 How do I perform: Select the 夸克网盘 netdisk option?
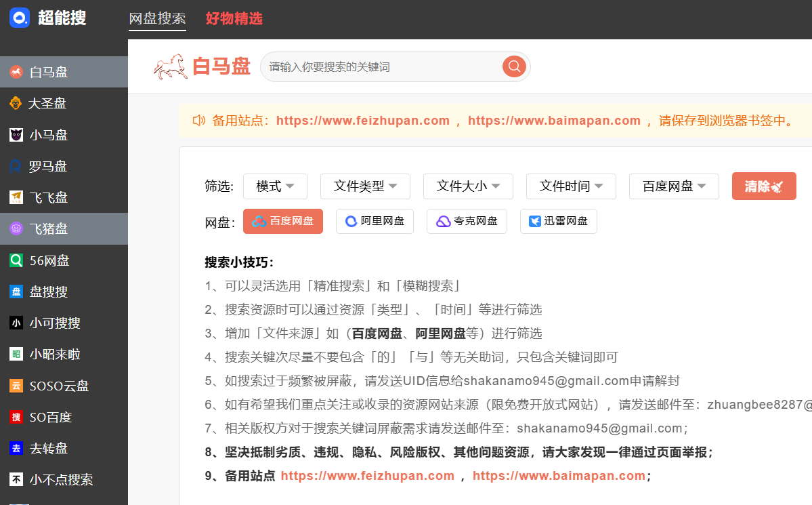(x=467, y=222)
